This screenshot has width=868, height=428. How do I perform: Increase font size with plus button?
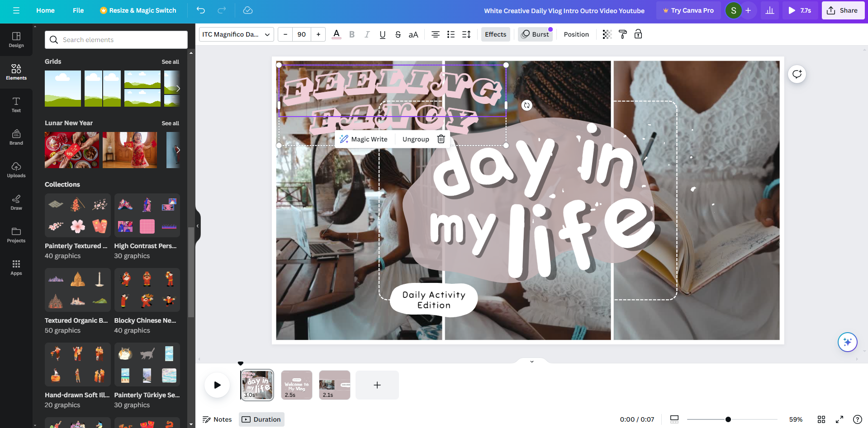pos(318,34)
